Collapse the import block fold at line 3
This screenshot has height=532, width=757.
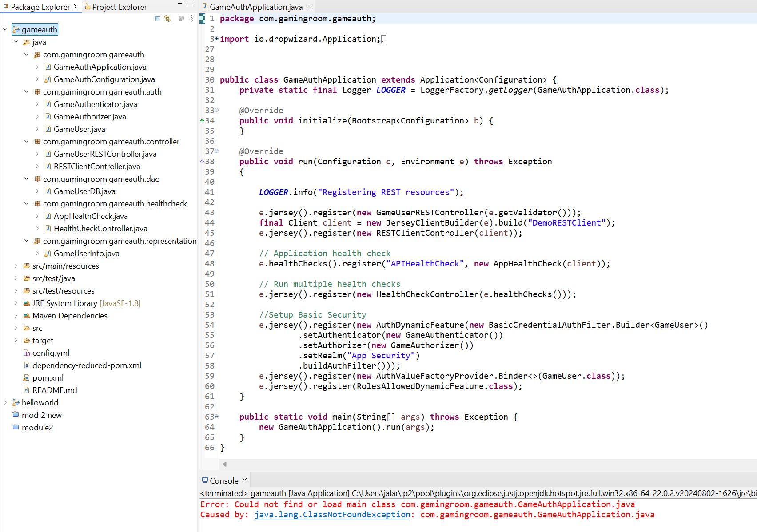point(216,39)
